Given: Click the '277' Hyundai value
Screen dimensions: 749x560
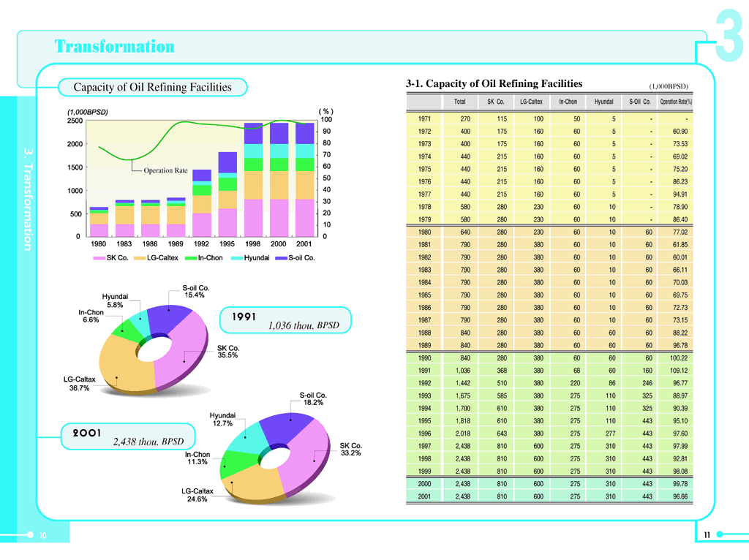Looking at the screenshot, I should pos(611,434).
